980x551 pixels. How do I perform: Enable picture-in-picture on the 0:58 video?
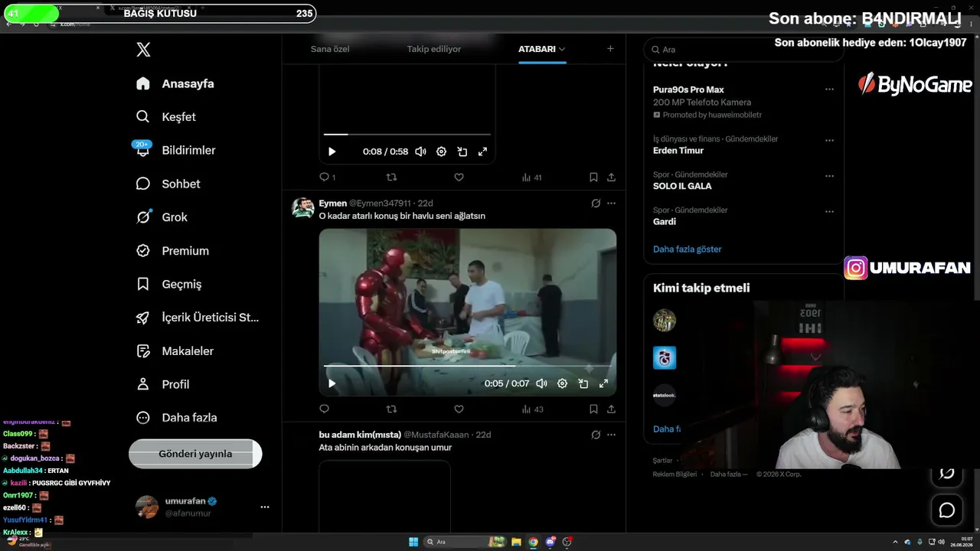(x=462, y=152)
